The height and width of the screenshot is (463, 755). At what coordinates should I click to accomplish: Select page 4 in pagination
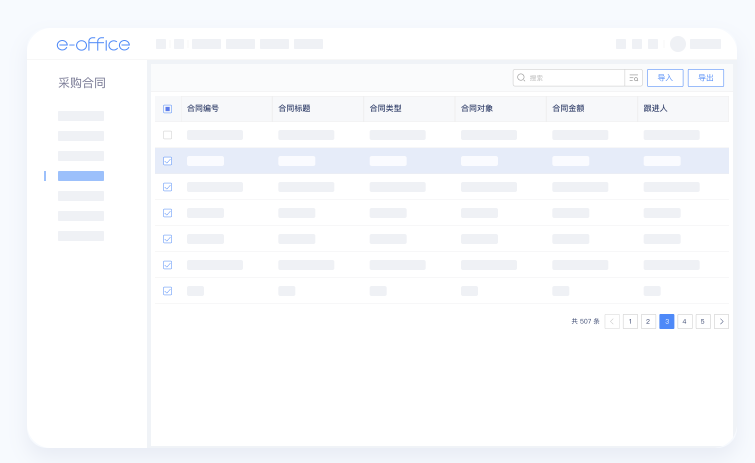point(685,321)
